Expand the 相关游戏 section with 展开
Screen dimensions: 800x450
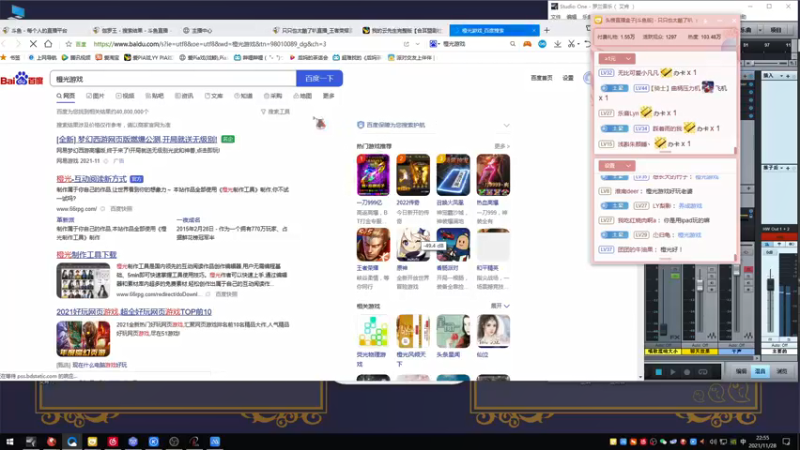[x=500, y=306]
